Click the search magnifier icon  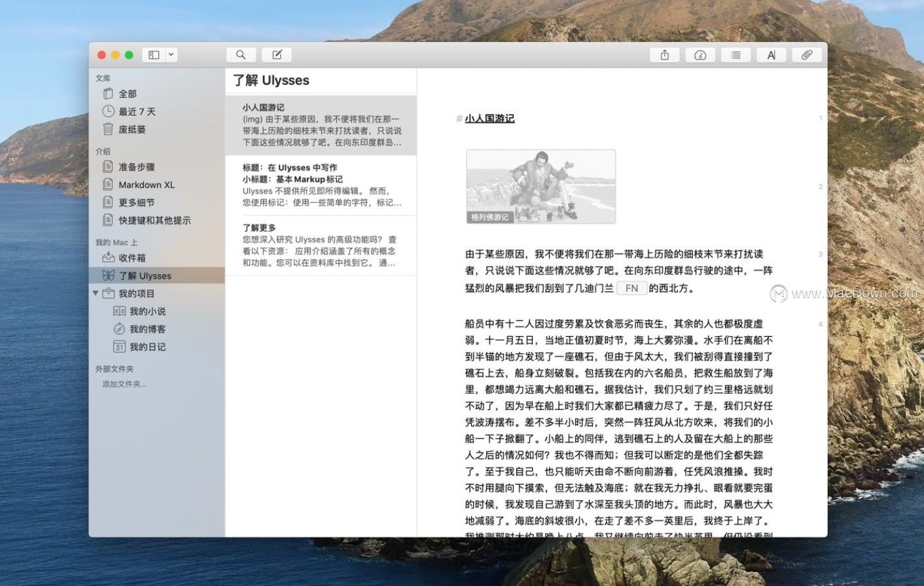241,54
